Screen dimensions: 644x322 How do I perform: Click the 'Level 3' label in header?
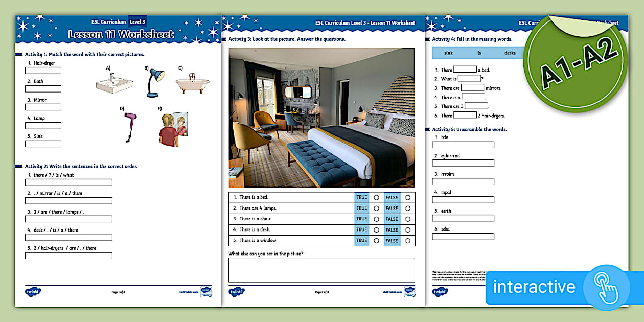coord(137,22)
